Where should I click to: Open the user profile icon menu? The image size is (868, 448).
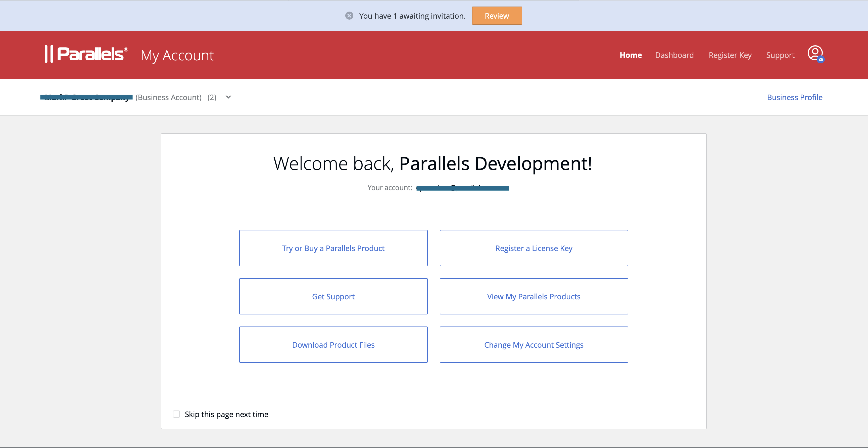pyautogui.click(x=815, y=54)
